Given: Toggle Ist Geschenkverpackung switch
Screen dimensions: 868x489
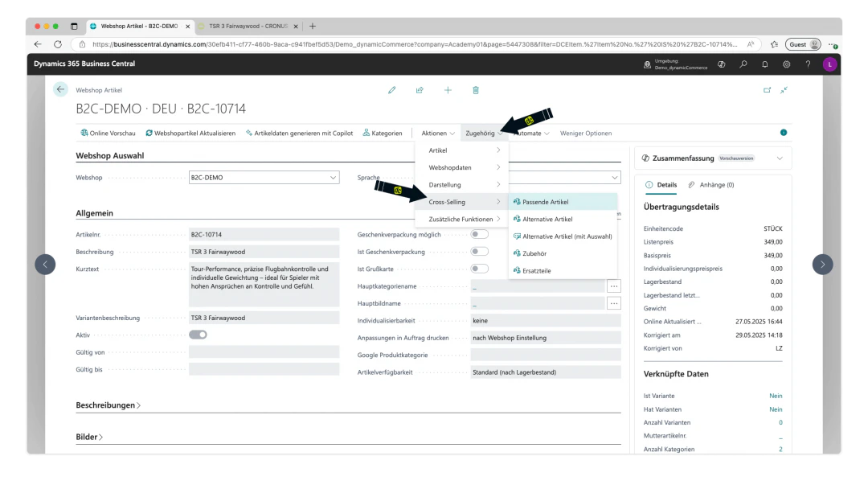Looking at the screenshot, I should [479, 252].
